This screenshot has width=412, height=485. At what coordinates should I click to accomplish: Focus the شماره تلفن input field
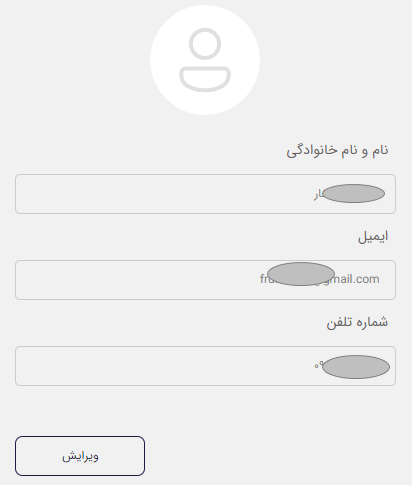(205, 366)
